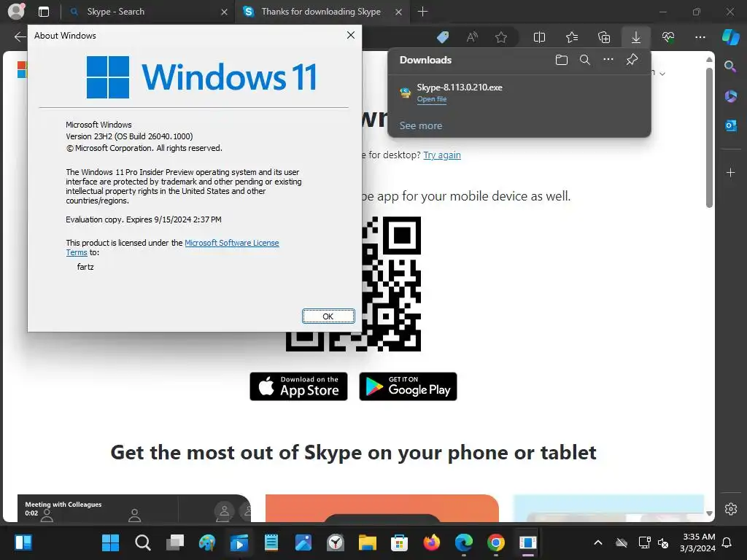Toggle the Downloads toolbar button
747x560 pixels.
[x=636, y=37]
